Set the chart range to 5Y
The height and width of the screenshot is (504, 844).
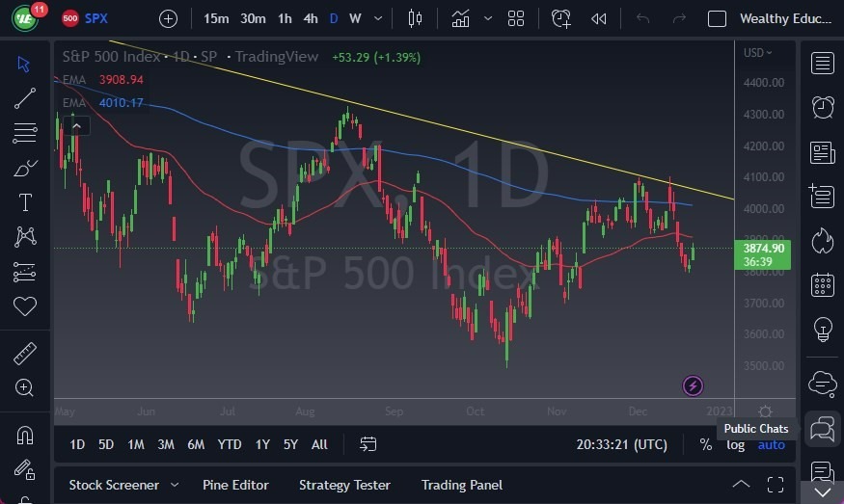click(290, 444)
